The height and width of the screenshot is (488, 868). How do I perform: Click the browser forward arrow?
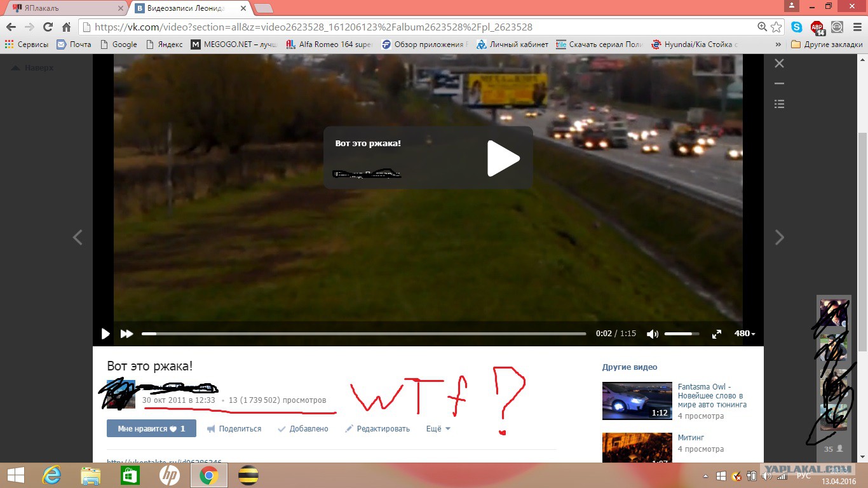pos(29,27)
